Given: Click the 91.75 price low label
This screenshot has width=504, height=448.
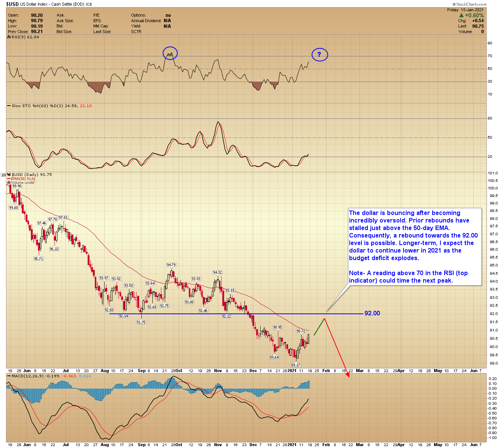Looking at the screenshot, I should (x=141, y=322).
